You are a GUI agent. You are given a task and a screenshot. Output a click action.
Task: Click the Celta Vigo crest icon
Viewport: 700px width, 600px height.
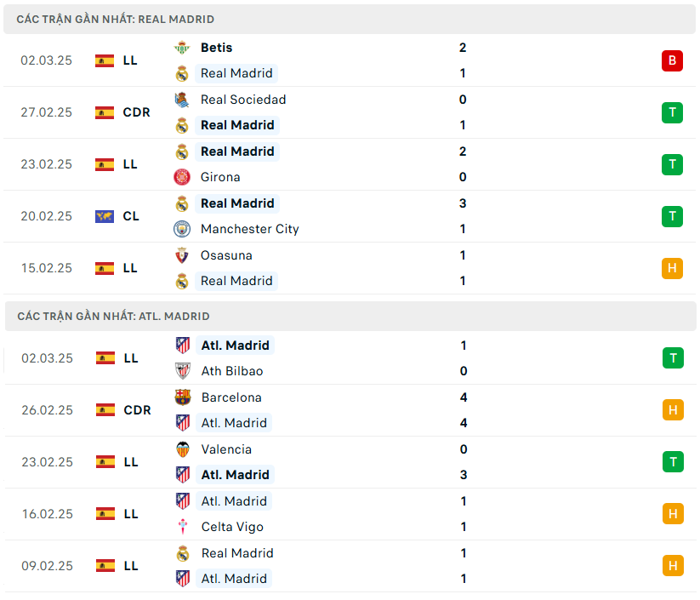pyautogui.click(x=182, y=527)
